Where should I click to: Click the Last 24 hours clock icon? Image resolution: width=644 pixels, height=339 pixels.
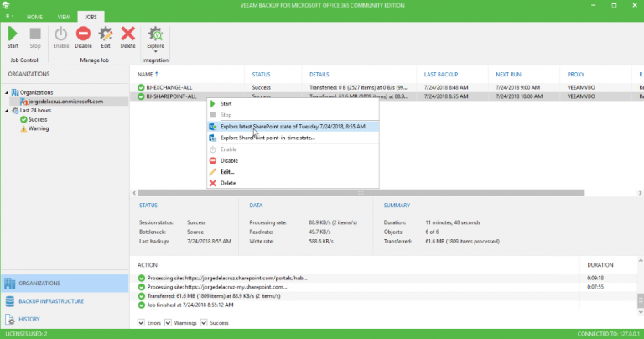(x=15, y=111)
